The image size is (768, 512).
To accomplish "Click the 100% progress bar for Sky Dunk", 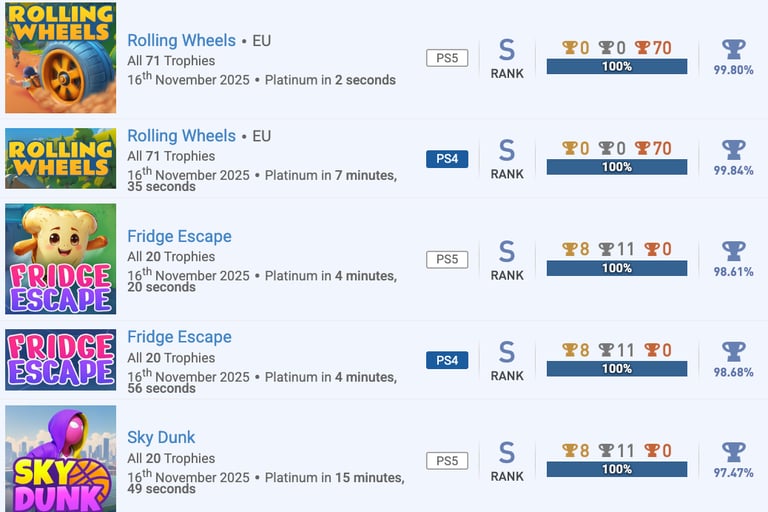I will click(x=617, y=469).
